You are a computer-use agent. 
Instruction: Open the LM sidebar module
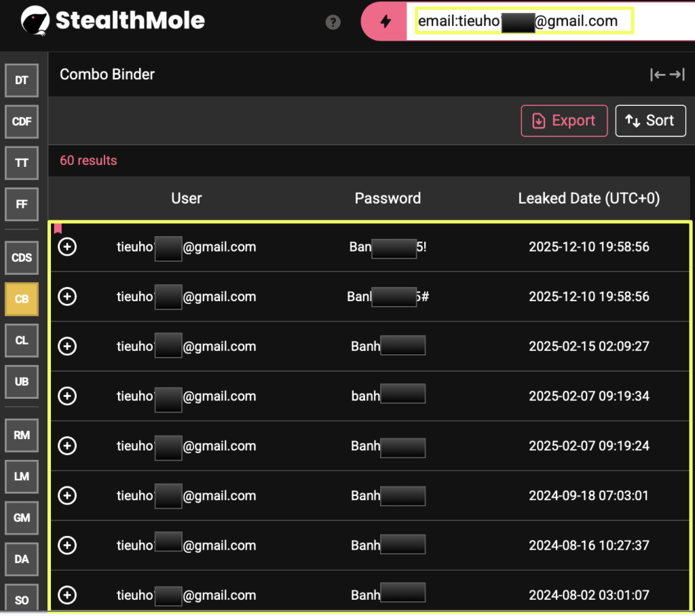coord(21,476)
